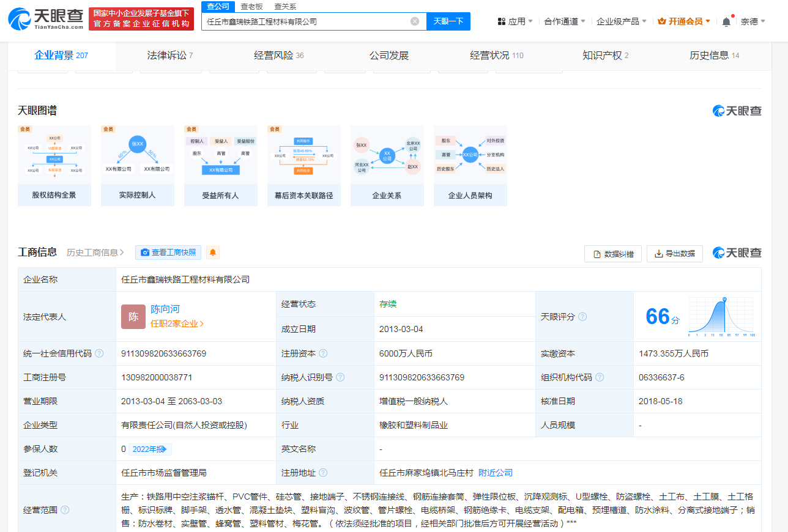The image size is (788, 532).
Task: Click the 附近公司 link
Action: pos(496,473)
